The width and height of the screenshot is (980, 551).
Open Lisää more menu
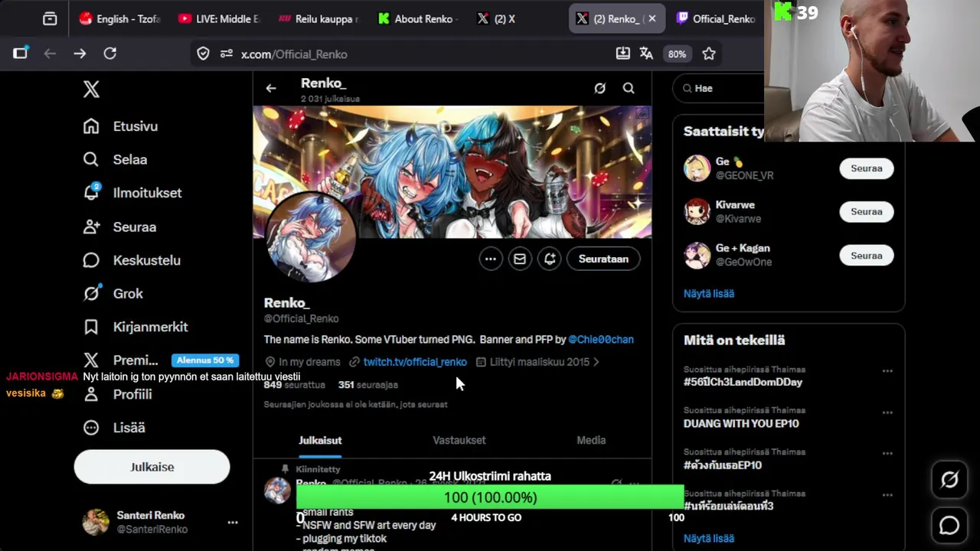coord(113,428)
